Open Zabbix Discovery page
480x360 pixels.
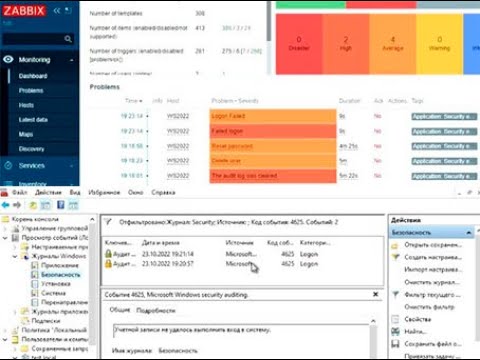31,149
